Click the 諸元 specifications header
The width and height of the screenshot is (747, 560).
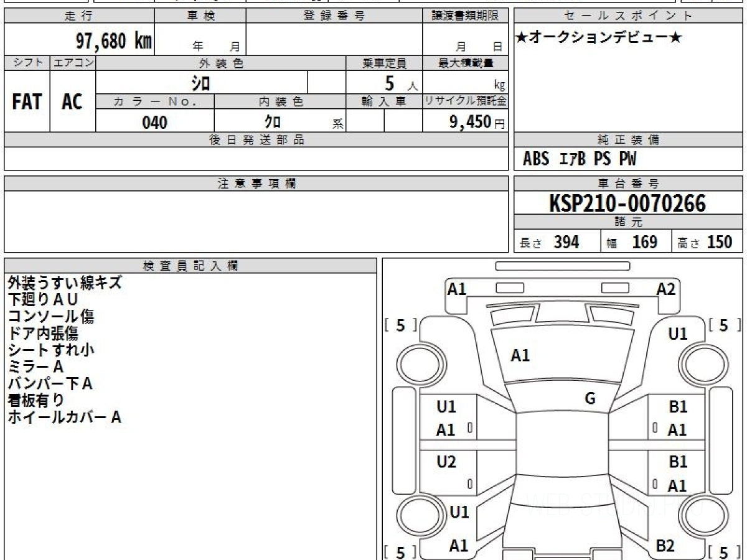pos(629,222)
